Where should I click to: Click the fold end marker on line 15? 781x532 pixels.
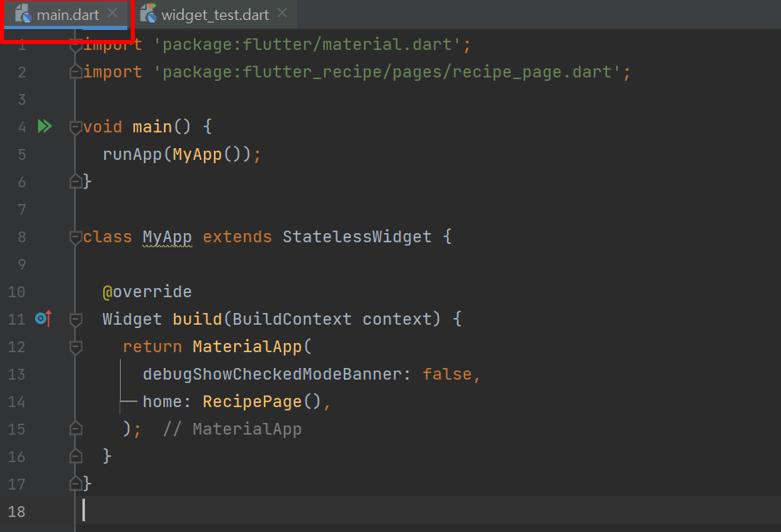tap(76, 429)
